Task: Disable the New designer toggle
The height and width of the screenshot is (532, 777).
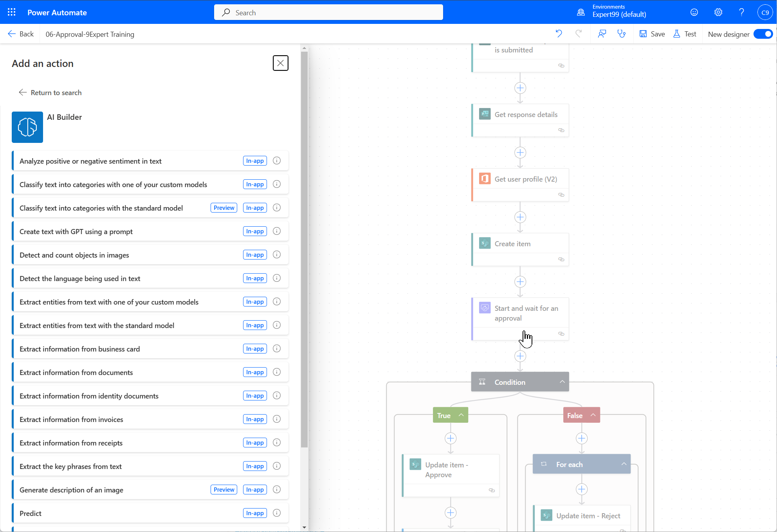Action: (763, 34)
